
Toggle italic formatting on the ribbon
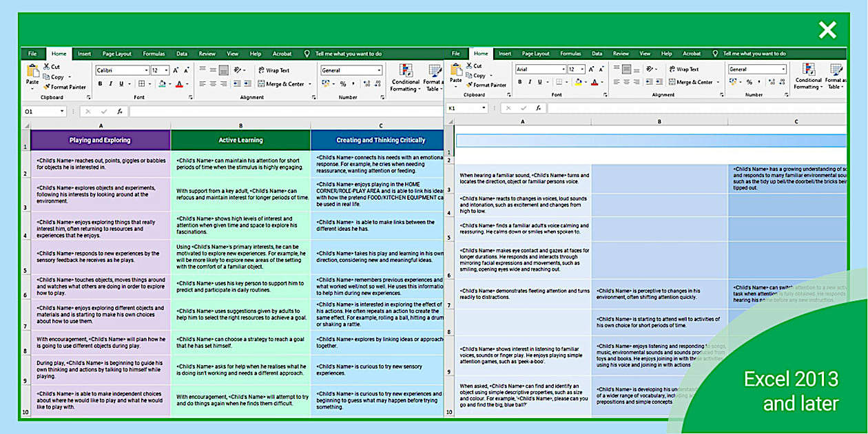(x=110, y=82)
